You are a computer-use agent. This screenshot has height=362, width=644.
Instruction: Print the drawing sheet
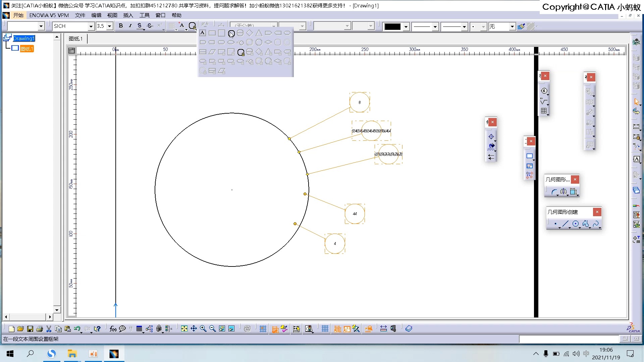point(40,329)
